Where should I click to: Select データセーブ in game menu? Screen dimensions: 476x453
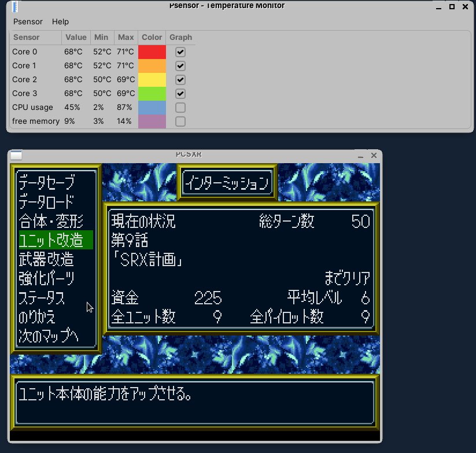(46, 182)
